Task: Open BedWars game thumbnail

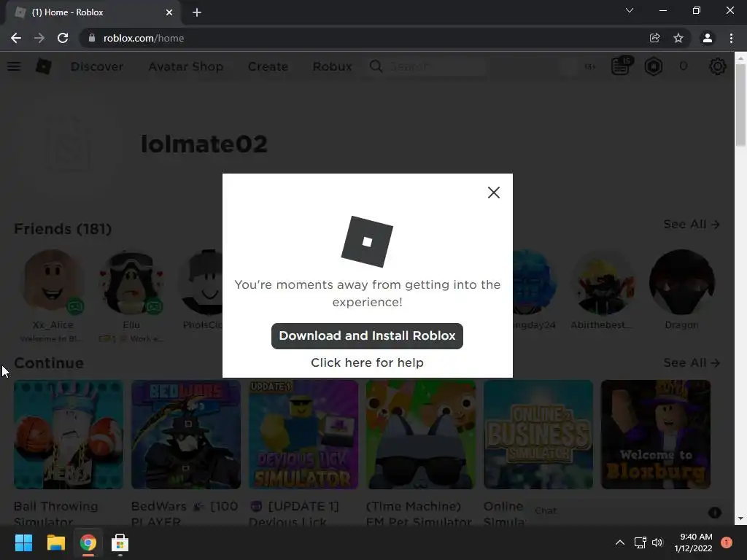Action: click(186, 435)
